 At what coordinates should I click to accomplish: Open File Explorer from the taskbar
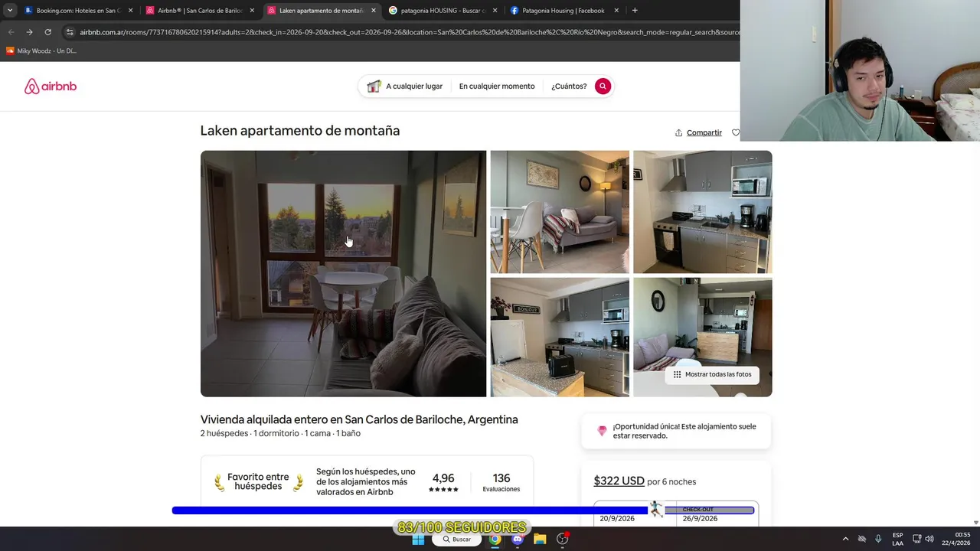pos(540,539)
